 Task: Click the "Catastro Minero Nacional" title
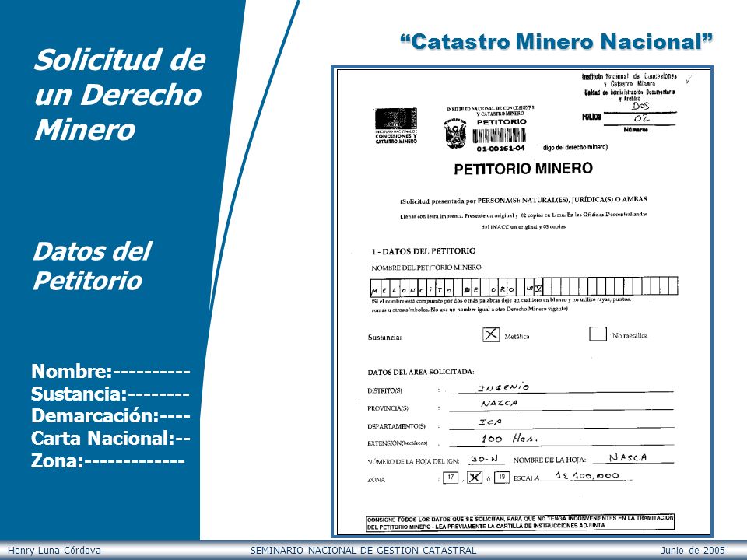tap(556, 42)
